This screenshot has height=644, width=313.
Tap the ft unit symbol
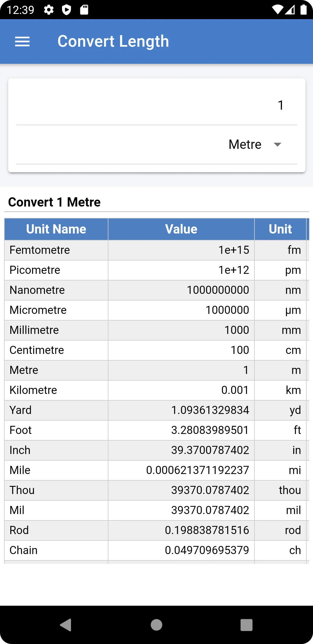pyautogui.click(x=297, y=430)
